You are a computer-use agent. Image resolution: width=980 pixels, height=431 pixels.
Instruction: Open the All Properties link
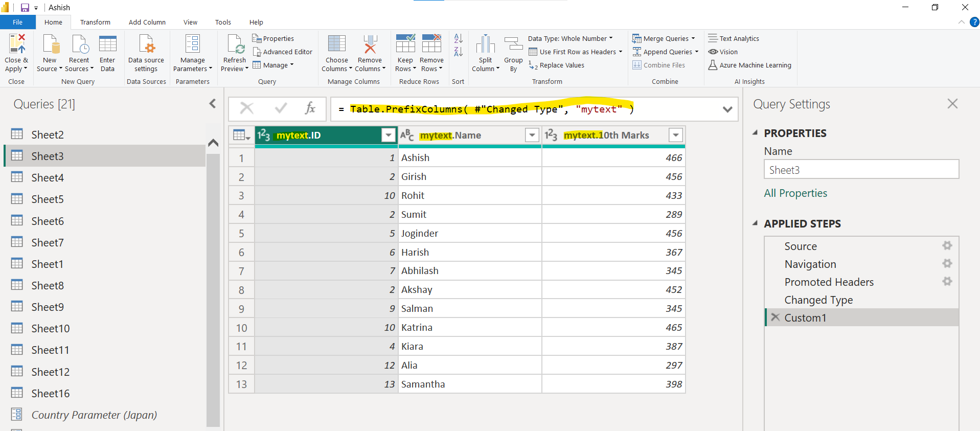795,193
